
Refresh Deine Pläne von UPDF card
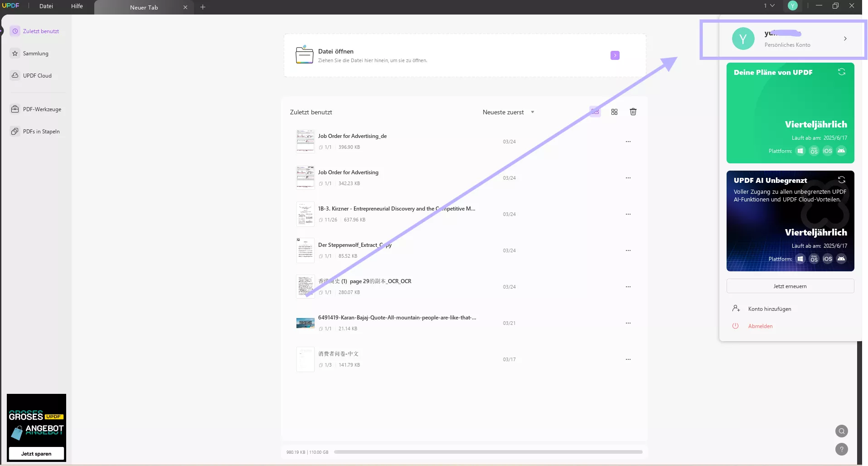point(842,72)
